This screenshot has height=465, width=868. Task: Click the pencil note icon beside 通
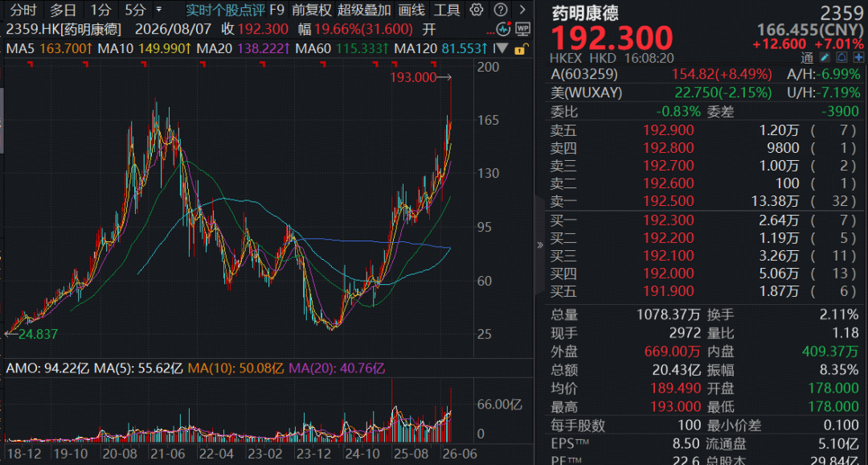(x=825, y=57)
